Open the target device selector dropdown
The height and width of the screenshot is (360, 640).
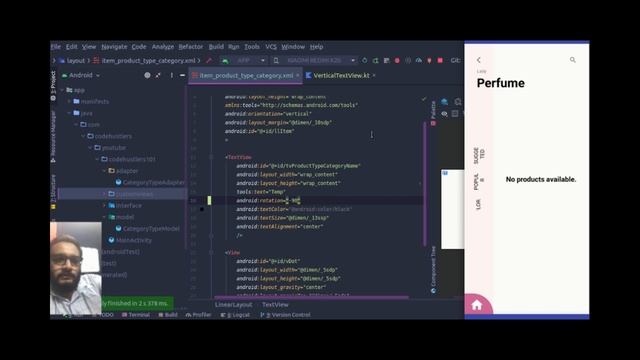coord(314,60)
